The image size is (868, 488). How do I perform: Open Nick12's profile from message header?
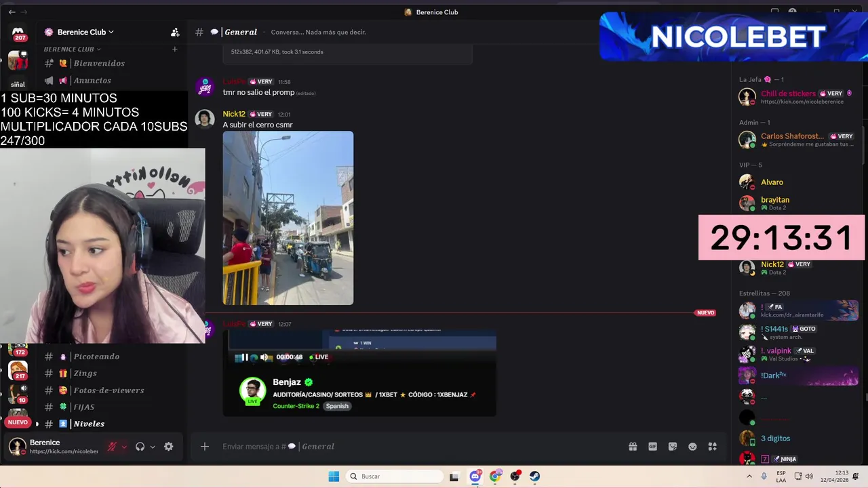[234, 114]
